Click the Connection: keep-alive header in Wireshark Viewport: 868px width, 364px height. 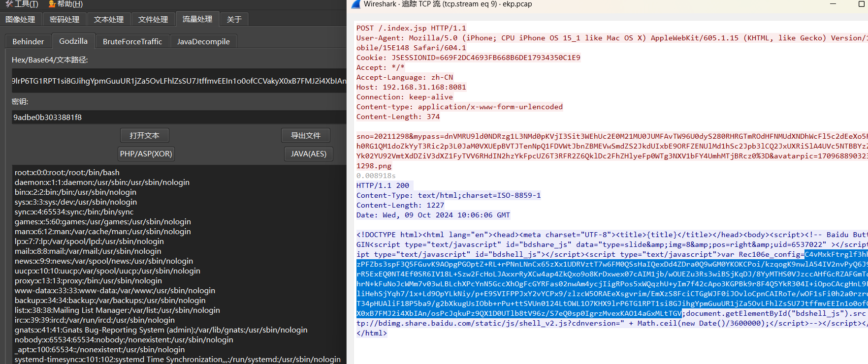(x=405, y=97)
